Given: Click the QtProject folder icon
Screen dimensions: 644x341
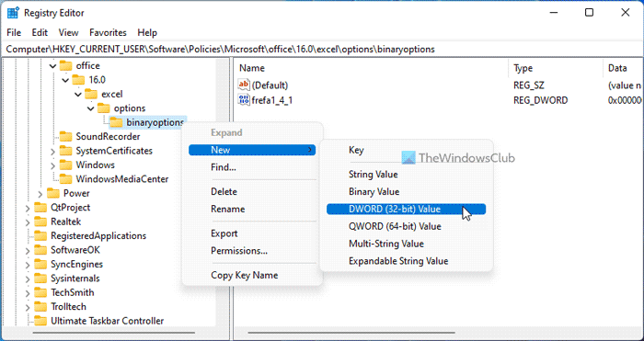Looking at the screenshot, I should (x=40, y=207).
